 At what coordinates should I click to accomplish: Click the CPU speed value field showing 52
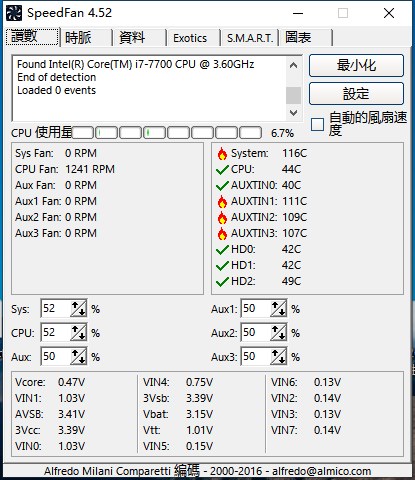click(55, 333)
